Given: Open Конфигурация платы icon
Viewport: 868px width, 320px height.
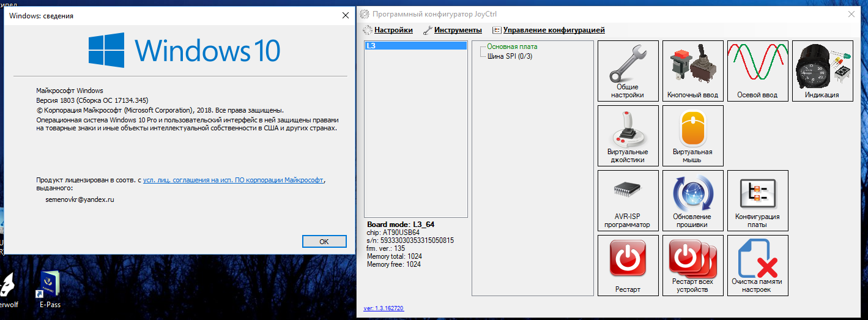Looking at the screenshot, I should [x=757, y=201].
